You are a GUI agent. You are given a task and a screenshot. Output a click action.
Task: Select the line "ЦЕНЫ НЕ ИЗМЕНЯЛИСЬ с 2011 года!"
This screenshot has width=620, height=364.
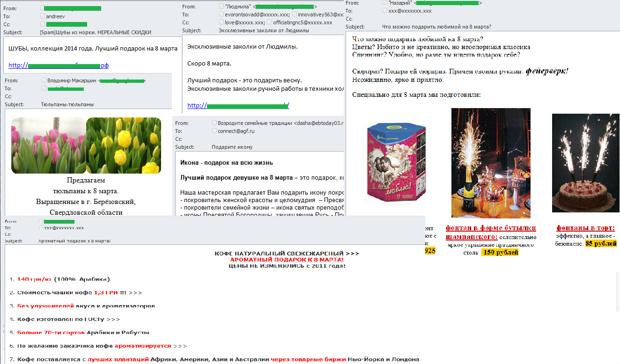(x=287, y=265)
